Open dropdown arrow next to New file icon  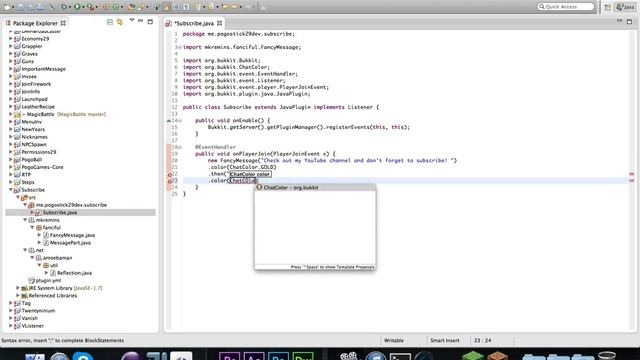[x=13, y=7]
